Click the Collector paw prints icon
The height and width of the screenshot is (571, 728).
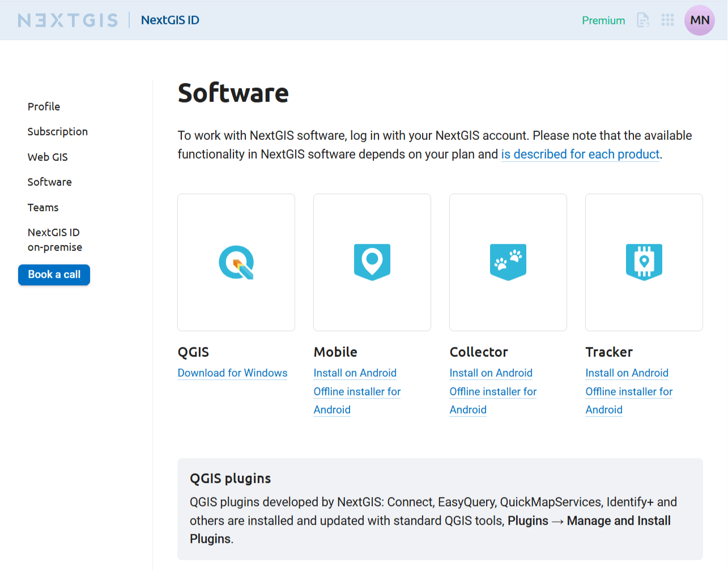coord(508,262)
